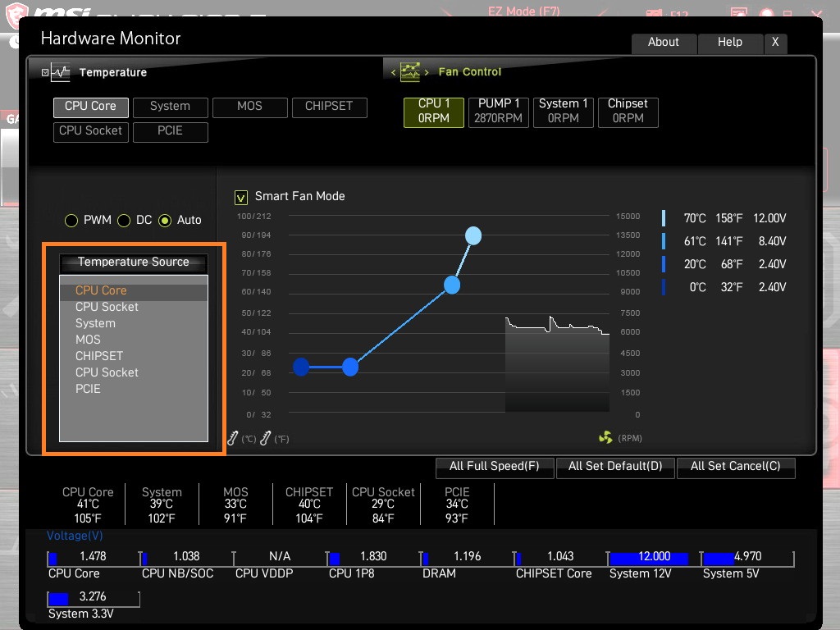840x630 pixels.
Task: Select CHIPSET in Temperature Source list
Action: 134,356
